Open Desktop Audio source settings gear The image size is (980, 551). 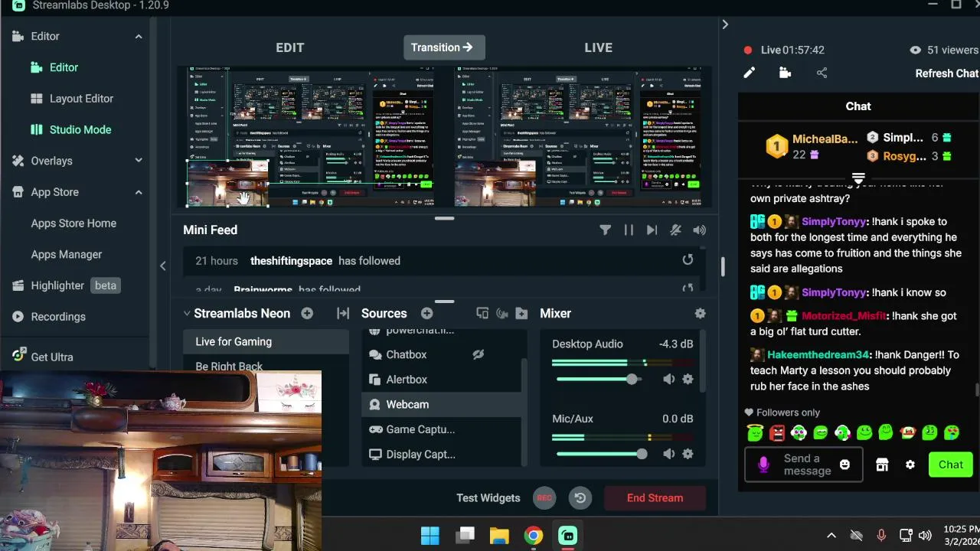688,379
